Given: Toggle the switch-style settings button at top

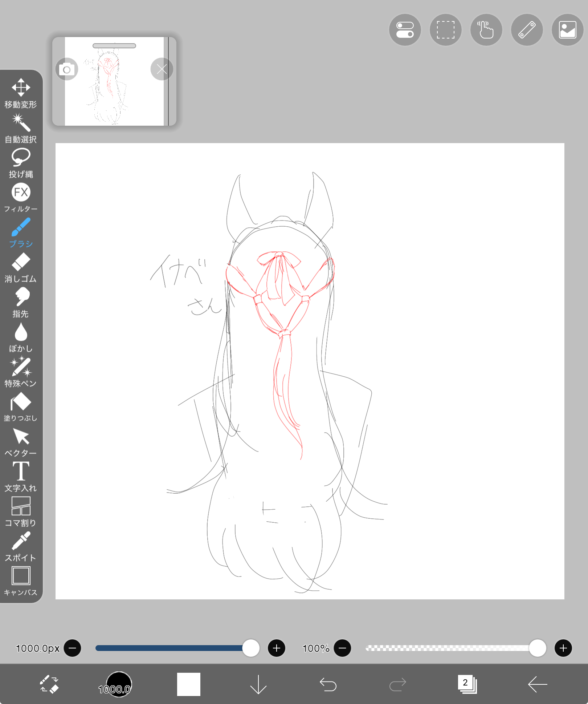Looking at the screenshot, I should pyautogui.click(x=405, y=30).
